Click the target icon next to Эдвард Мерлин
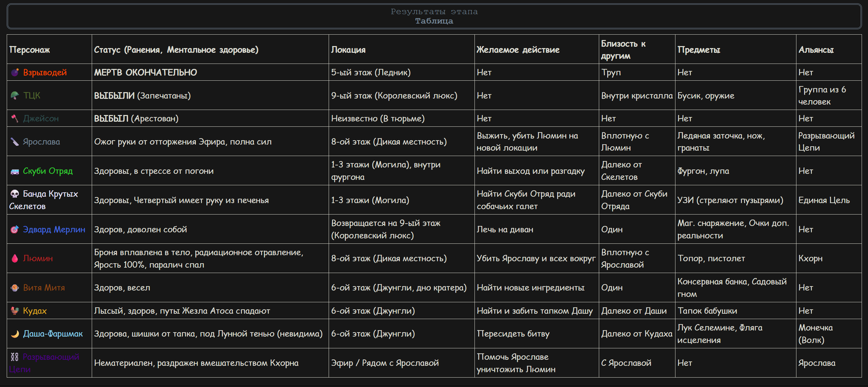This screenshot has height=387, width=868. [x=14, y=230]
